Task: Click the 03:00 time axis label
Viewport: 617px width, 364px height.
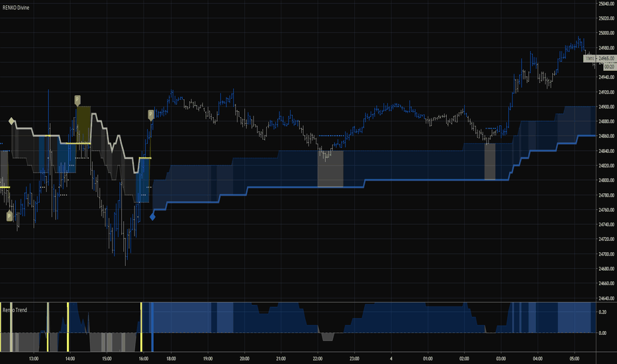Action: pos(501,359)
